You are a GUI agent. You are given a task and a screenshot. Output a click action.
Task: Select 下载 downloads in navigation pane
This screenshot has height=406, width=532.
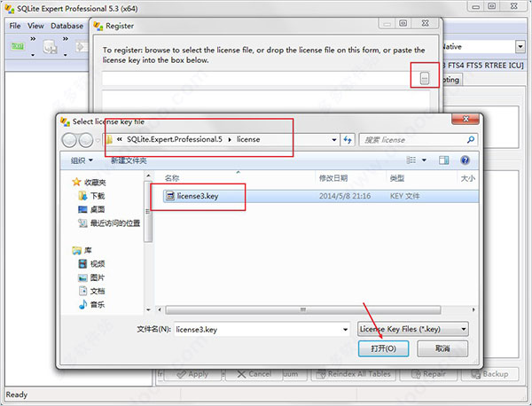tap(91, 196)
